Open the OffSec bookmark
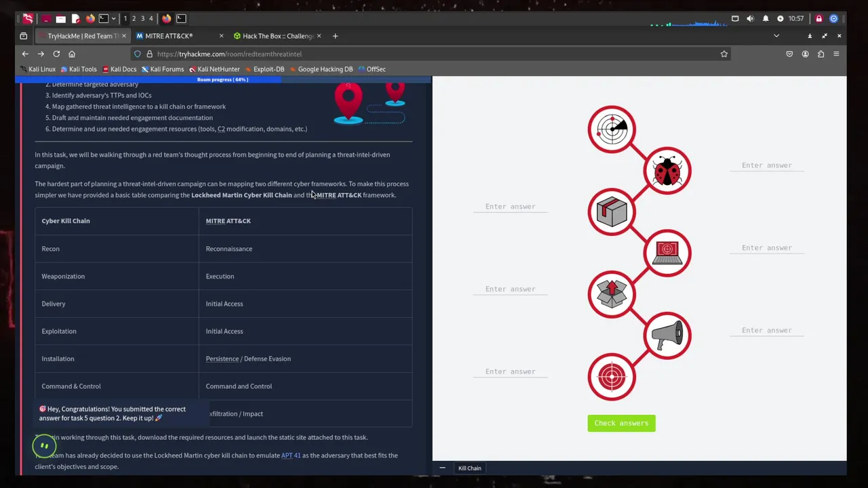Image resolution: width=868 pixels, height=488 pixels. [x=372, y=69]
